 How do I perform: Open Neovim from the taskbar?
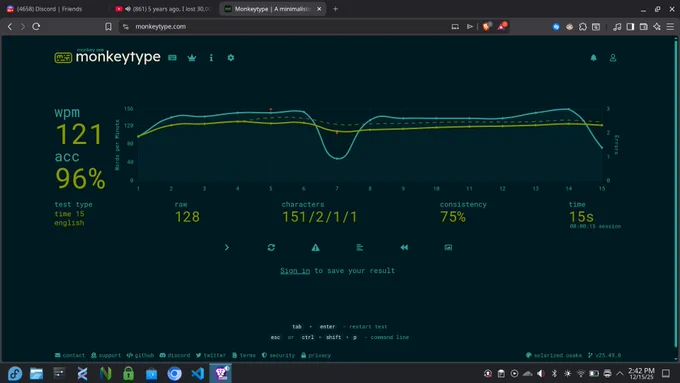[105, 373]
